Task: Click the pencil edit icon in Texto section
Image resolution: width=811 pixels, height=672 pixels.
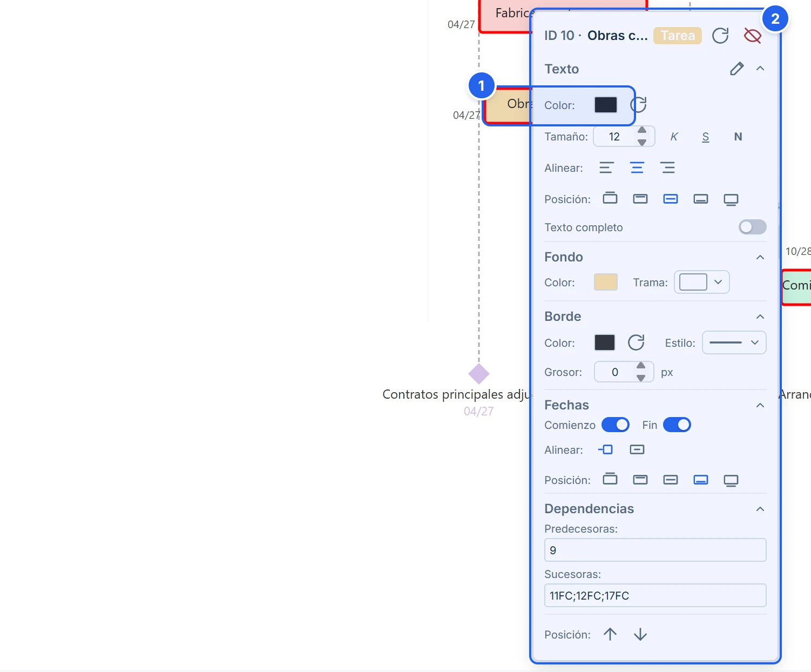Action: 737,69
